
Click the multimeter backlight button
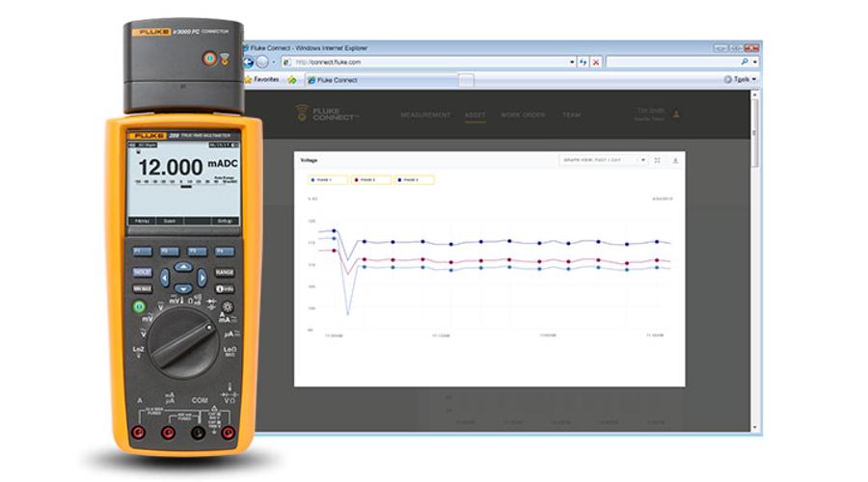[x=228, y=306]
